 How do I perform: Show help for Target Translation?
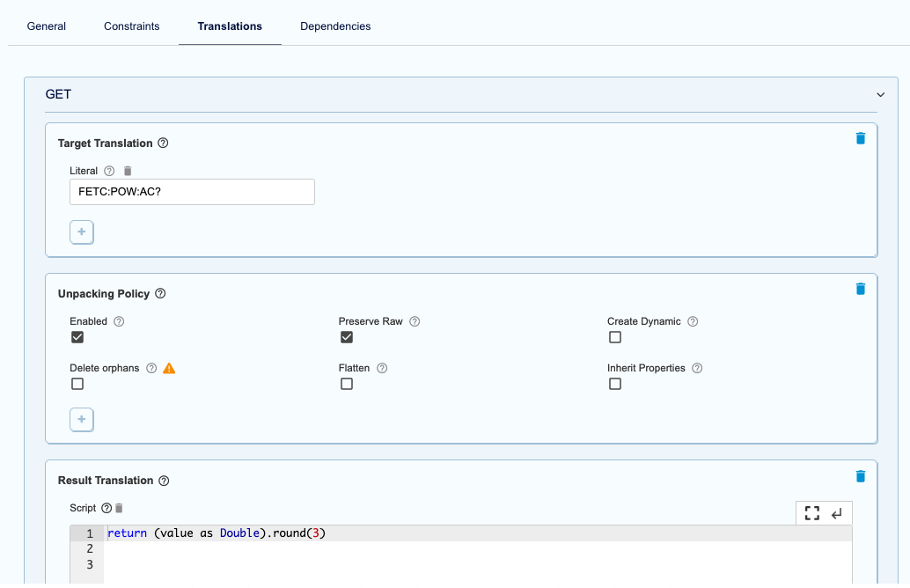point(163,143)
